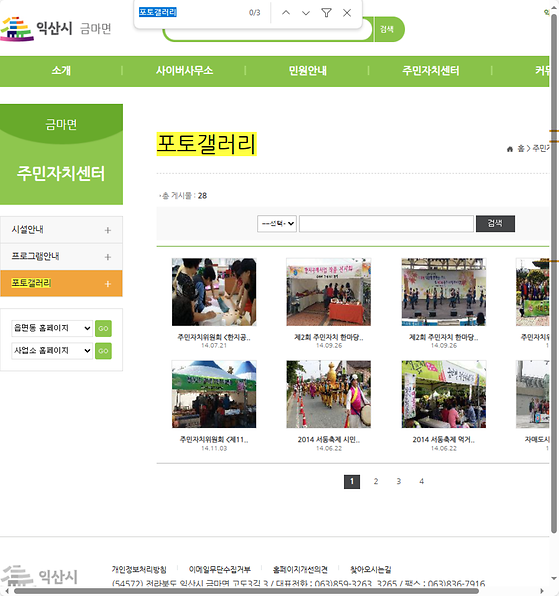Open the 주민자치센터 menu
The image size is (559, 596).
point(431,71)
